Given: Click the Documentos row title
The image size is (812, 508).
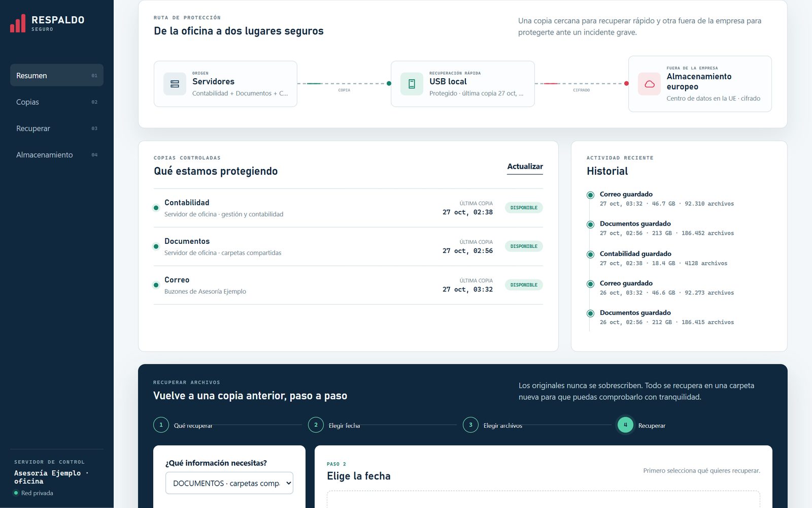Looking at the screenshot, I should point(187,241).
